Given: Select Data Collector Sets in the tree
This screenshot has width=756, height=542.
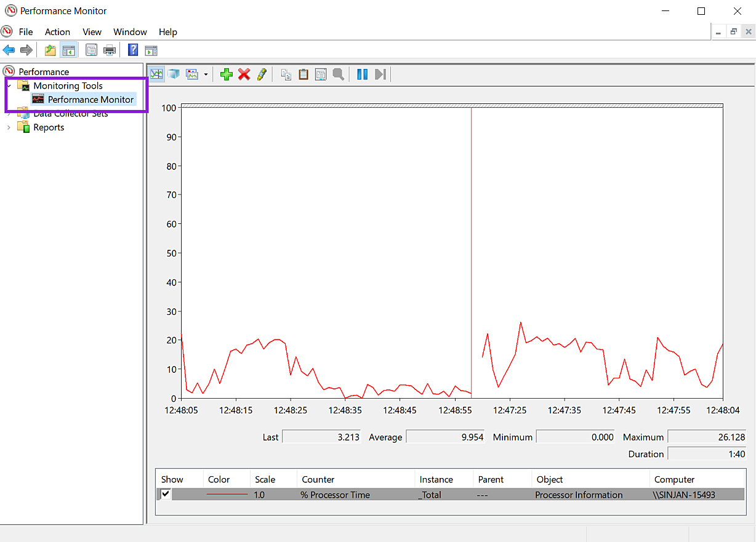Looking at the screenshot, I should pos(70,114).
